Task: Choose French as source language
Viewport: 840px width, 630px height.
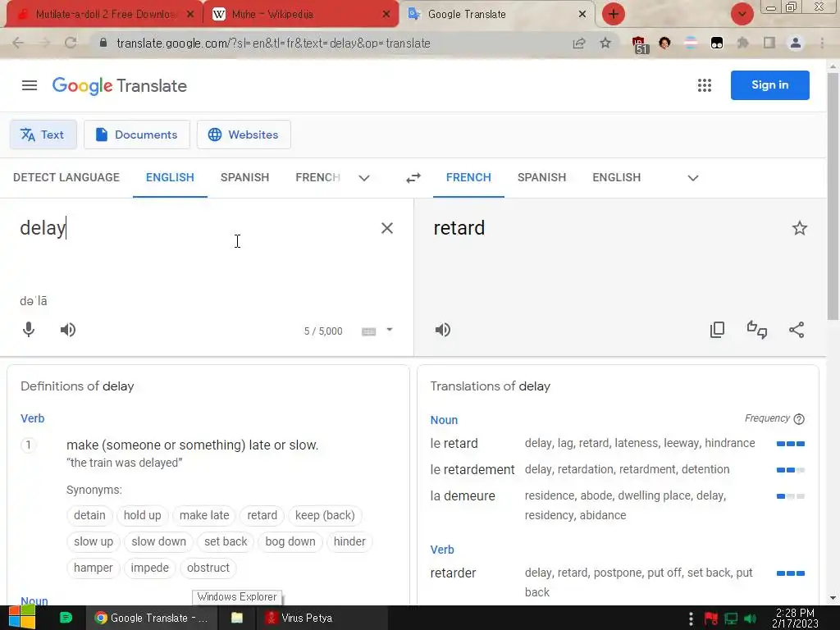Action: 317,177
